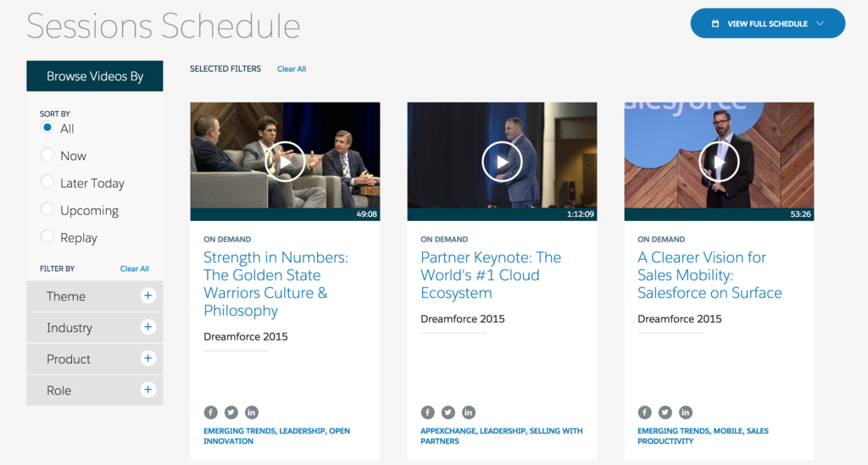The height and width of the screenshot is (465, 868).
Task: Play the Partner Keynote video
Action: pyautogui.click(x=502, y=162)
